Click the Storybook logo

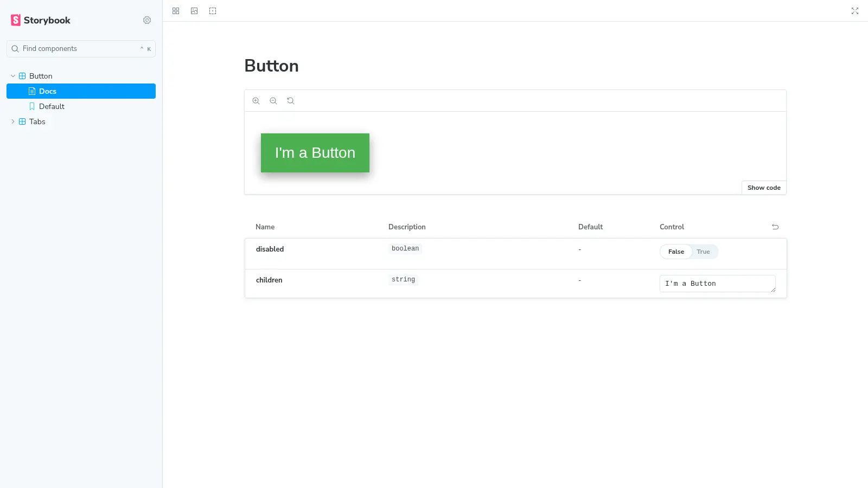[41, 20]
